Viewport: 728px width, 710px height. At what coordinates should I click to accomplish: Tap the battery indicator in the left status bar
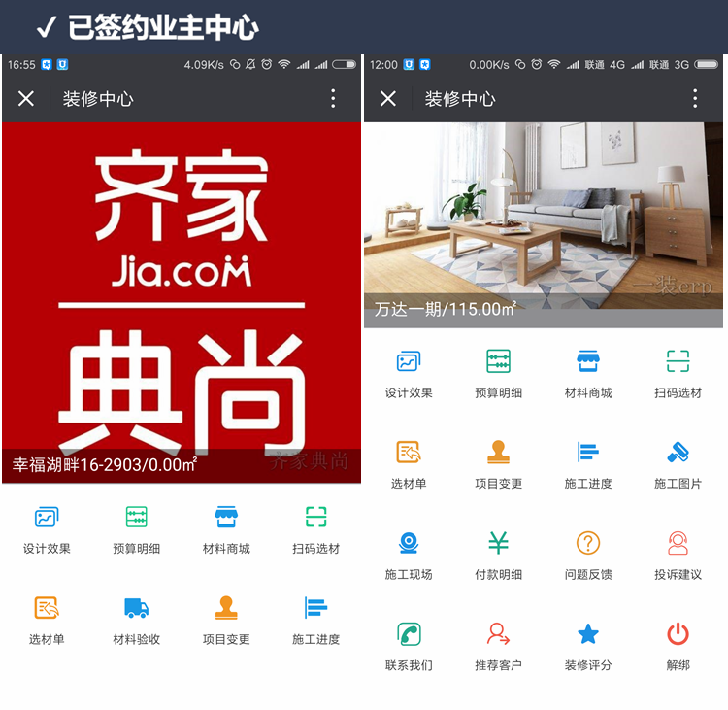[x=345, y=64]
